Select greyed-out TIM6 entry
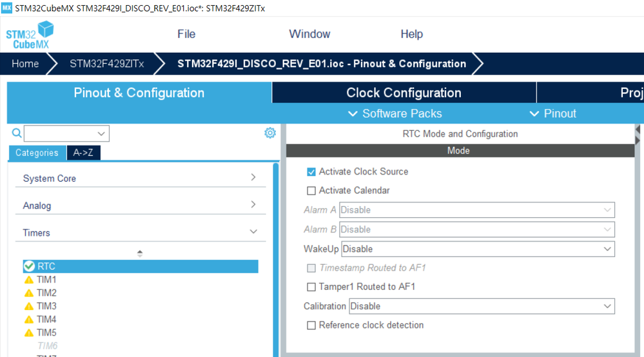 [x=48, y=346]
